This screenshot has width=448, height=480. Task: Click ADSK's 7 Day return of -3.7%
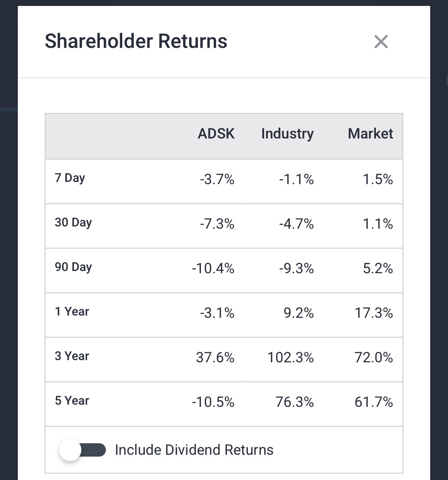pyautogui.click(x=217, y=180)
